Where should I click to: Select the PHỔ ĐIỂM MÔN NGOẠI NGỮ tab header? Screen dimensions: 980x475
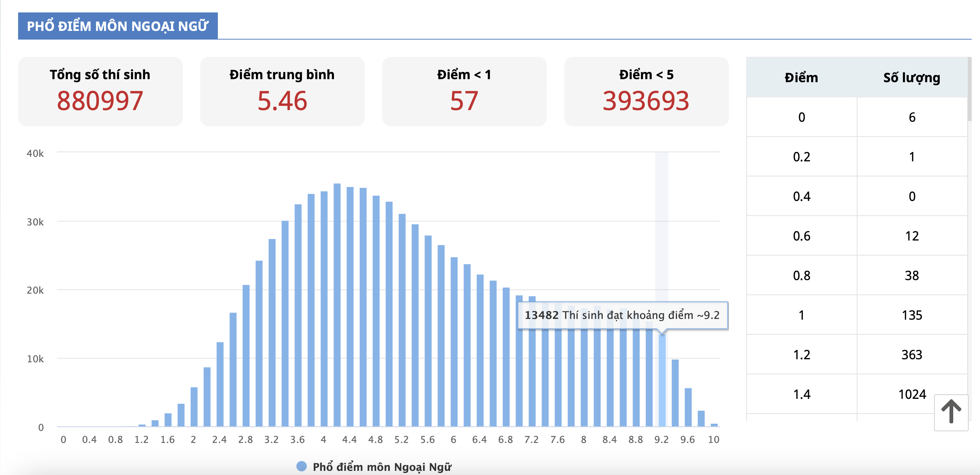pyautogui.click(x=118, y=26)
